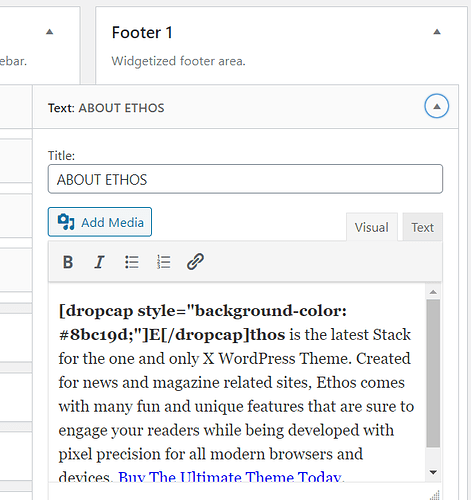The width and height of the screenshot is (471, 500).
Task: Insert a bulleted list
Action: coord(132,262)
